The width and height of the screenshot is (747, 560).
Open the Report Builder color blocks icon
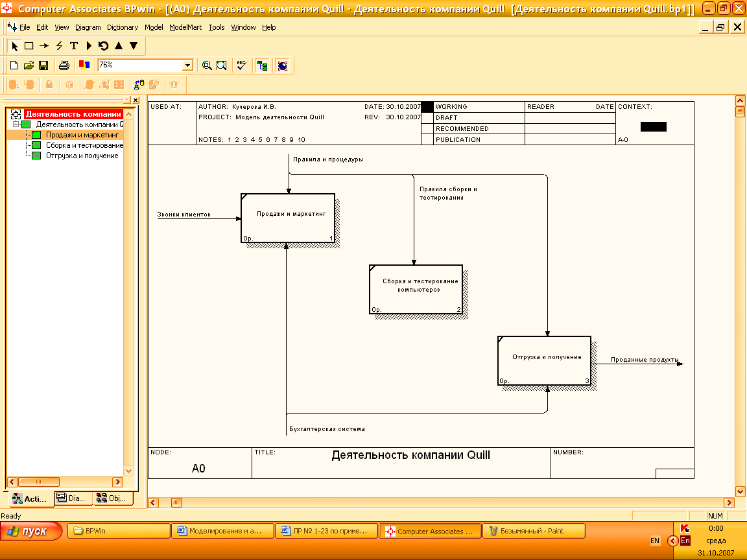click(84, 65)
